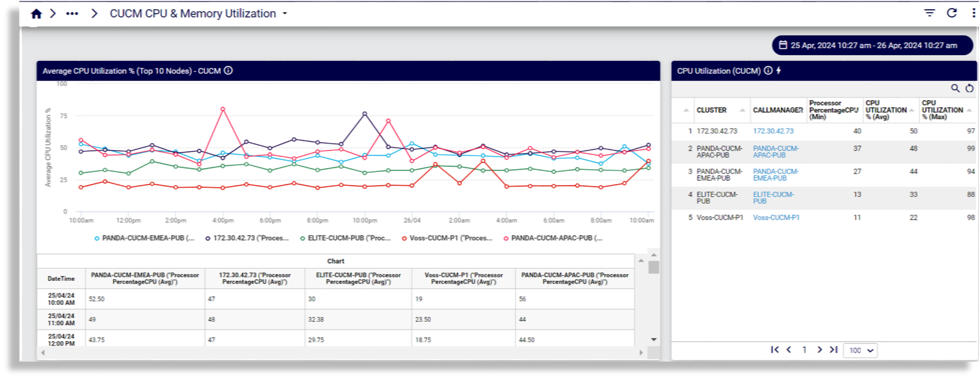Toggle the PANDA-CUCM-APAC-PUB legend series
The image size is (980, 379).
click(x=553, y=238)
